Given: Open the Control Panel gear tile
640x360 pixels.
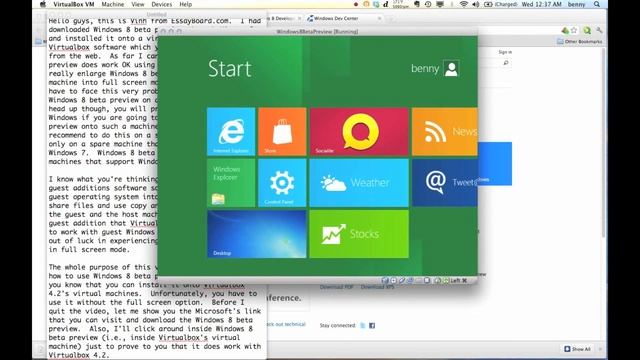Looking at the screenshot, I should coord(282,183).
